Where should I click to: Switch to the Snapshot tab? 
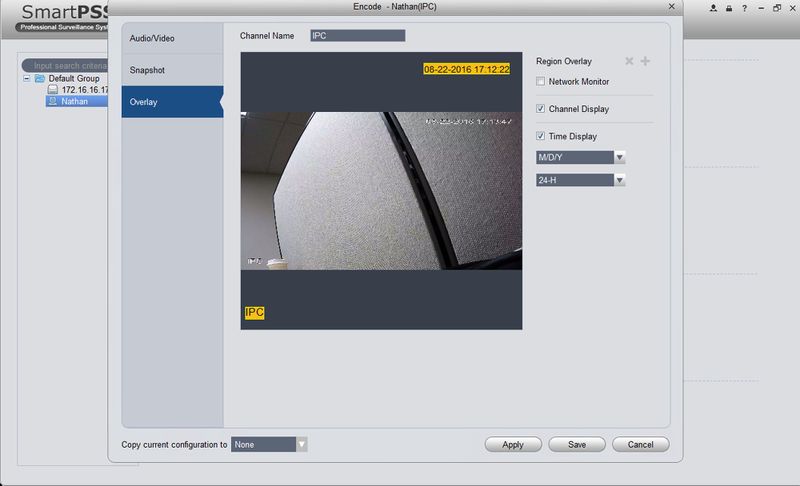tap(172, 70)
